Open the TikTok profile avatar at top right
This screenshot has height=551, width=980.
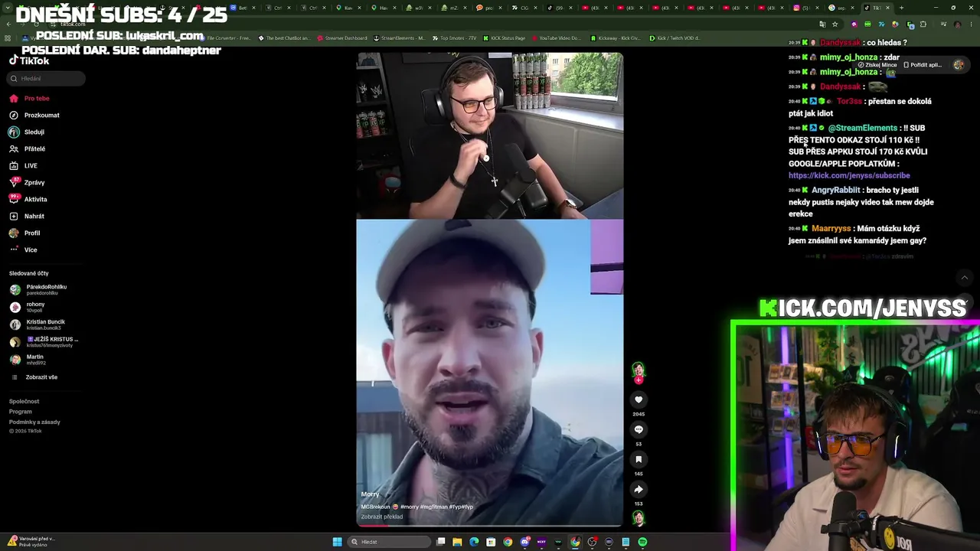[x=959, y=65]
